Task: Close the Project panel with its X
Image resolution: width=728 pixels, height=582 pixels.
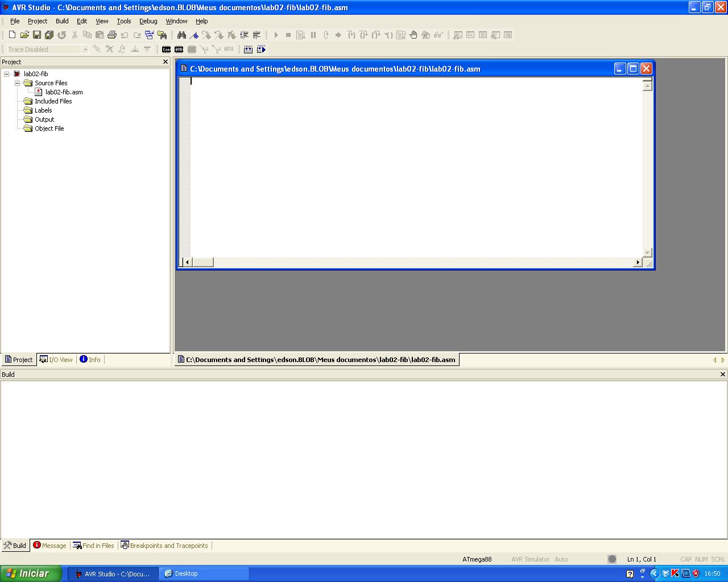Action: [166, 62]
